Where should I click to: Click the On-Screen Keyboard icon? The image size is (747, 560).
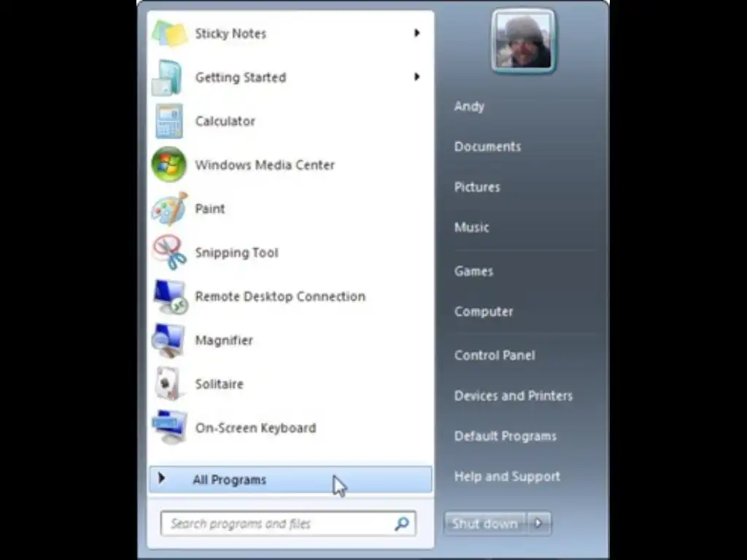(169, 427)
